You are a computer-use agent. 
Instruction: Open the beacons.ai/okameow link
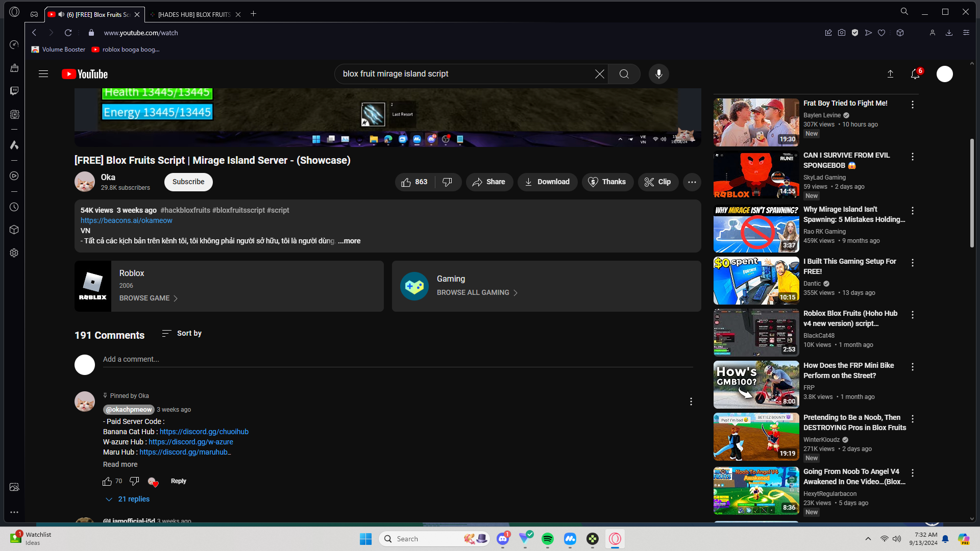[x=127, y=220]
